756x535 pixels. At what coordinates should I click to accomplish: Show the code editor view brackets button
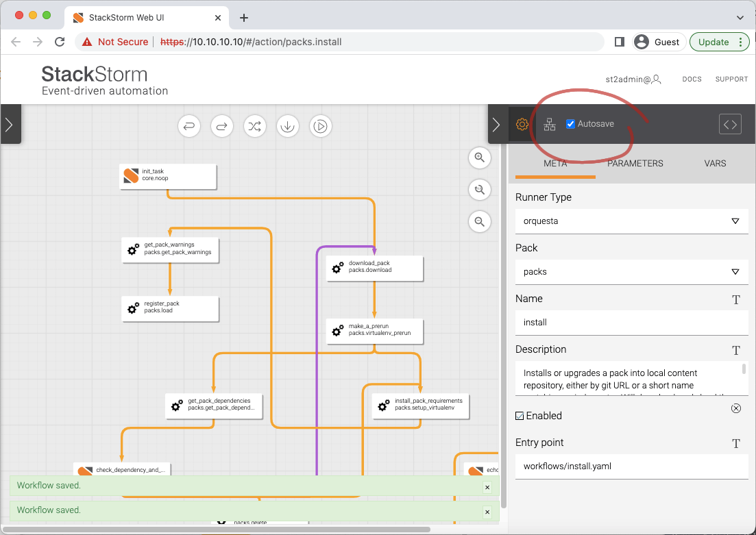point(730,125)
